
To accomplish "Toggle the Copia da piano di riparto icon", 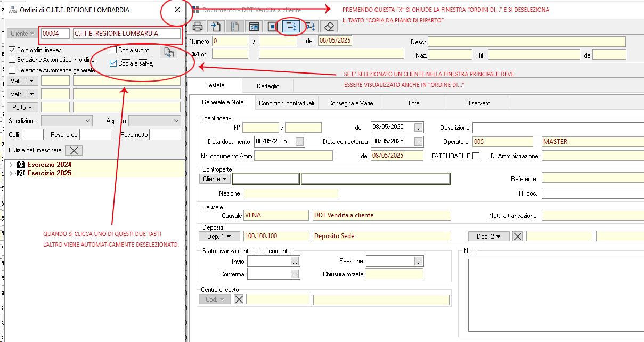I will [291, 26].
